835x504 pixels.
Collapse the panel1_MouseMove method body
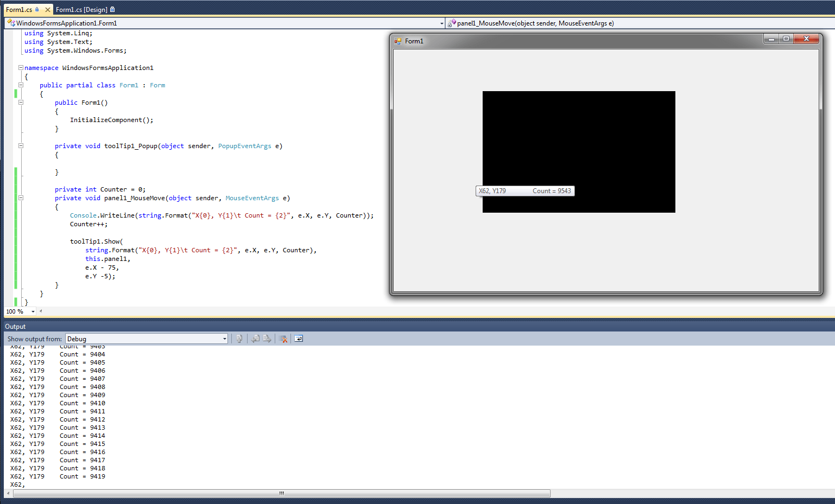point(20,197)
